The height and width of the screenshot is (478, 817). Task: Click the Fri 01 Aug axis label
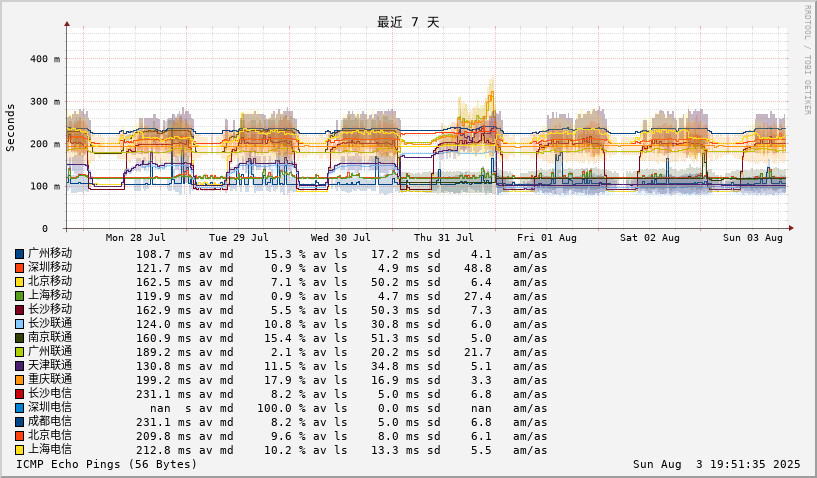(x=547, y=238)
